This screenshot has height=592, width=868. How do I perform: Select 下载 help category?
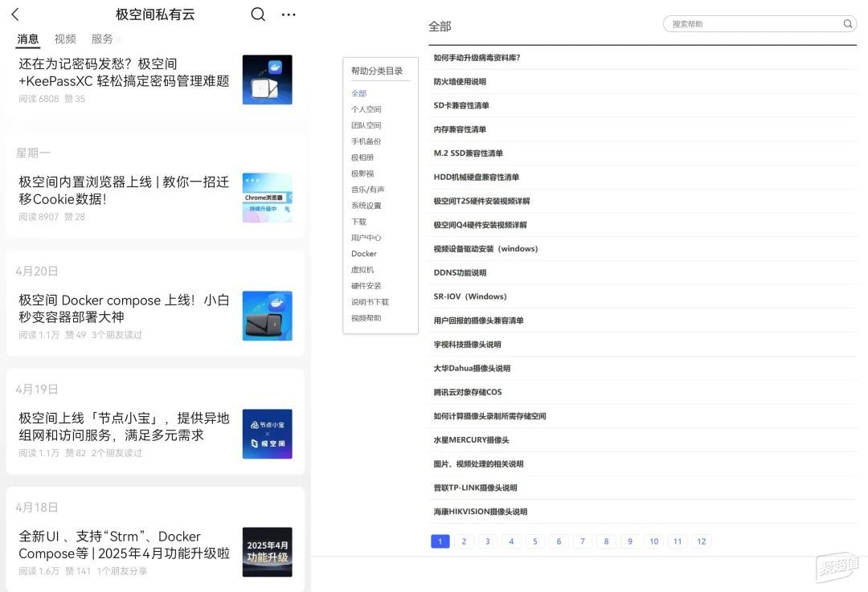(358, 222)
